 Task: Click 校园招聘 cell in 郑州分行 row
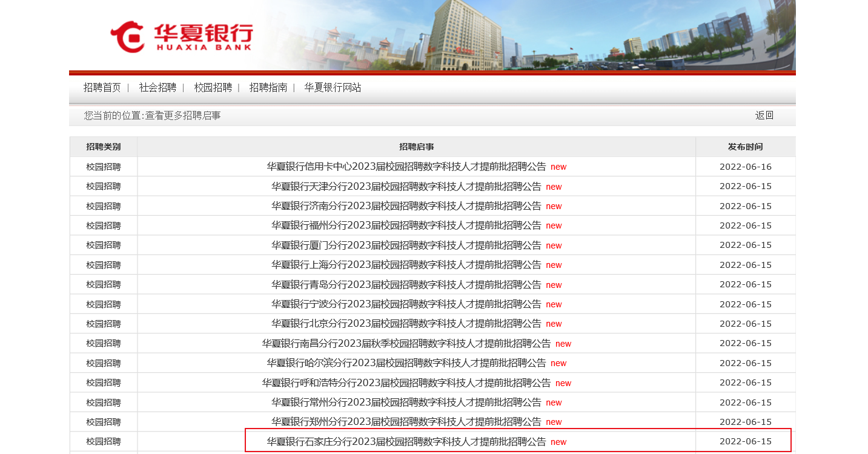[104, 422]
